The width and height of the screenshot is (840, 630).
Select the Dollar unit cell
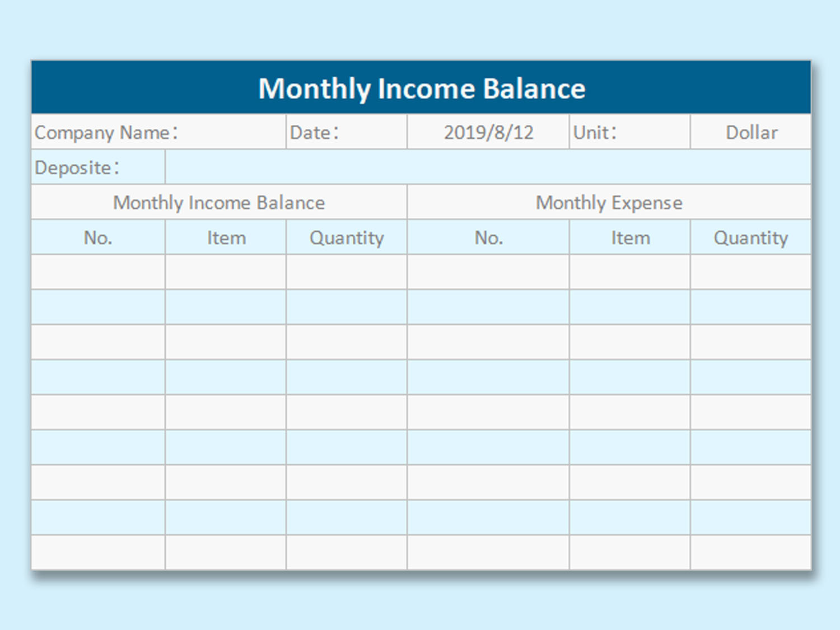coord(750,132)
